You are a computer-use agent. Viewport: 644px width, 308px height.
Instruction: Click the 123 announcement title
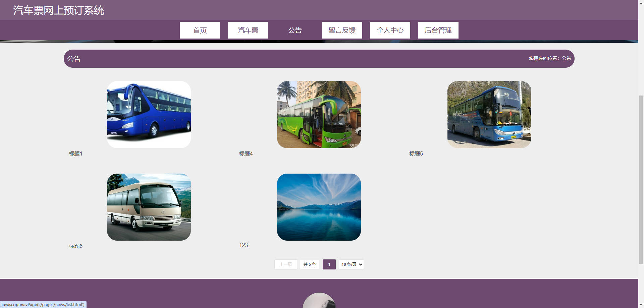coord(244,245)
